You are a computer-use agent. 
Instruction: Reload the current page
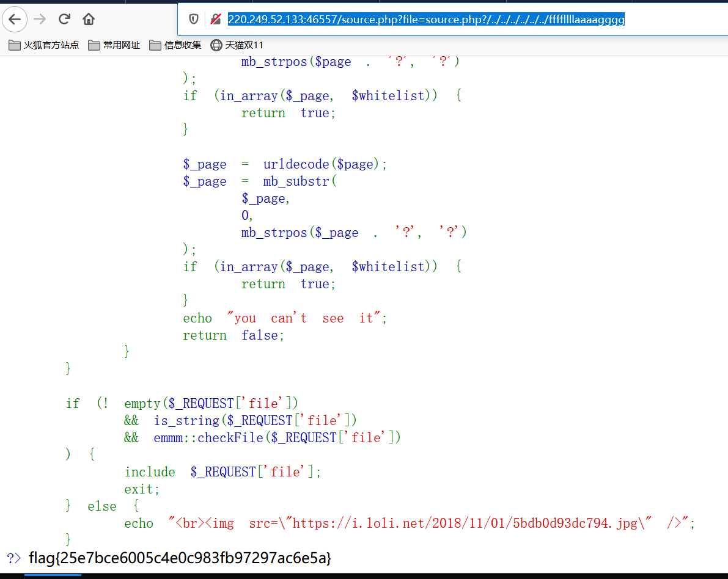pyautogui.click(x=64, y=20)
